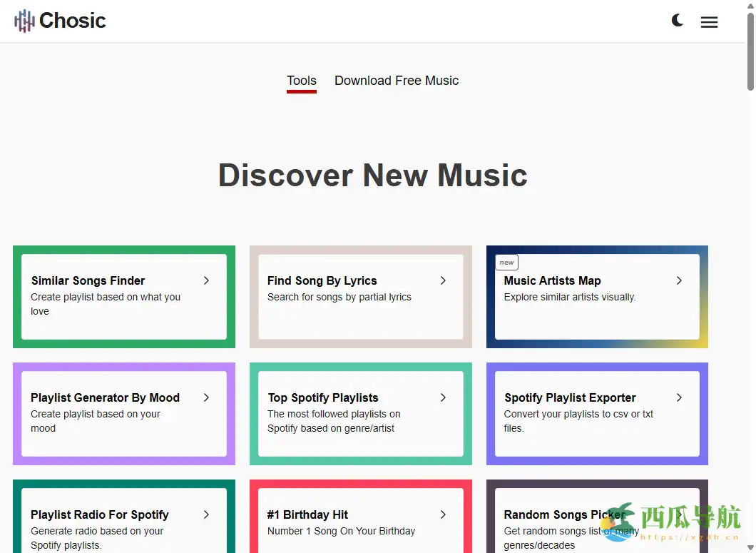Image resolution: width=756 pixels, height=553 pixels.
Task: Click the #1 Birthday Hit arrow
Action: tap(443, 514)
